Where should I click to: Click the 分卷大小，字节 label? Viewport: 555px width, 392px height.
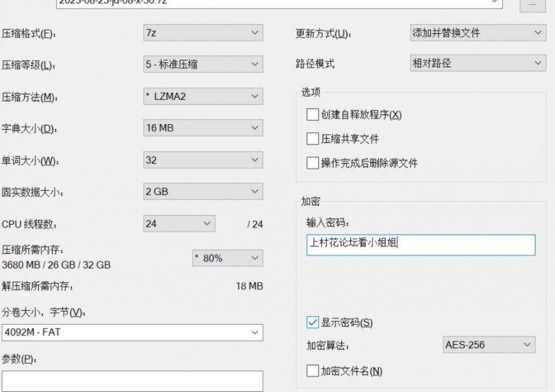(43, 312)
